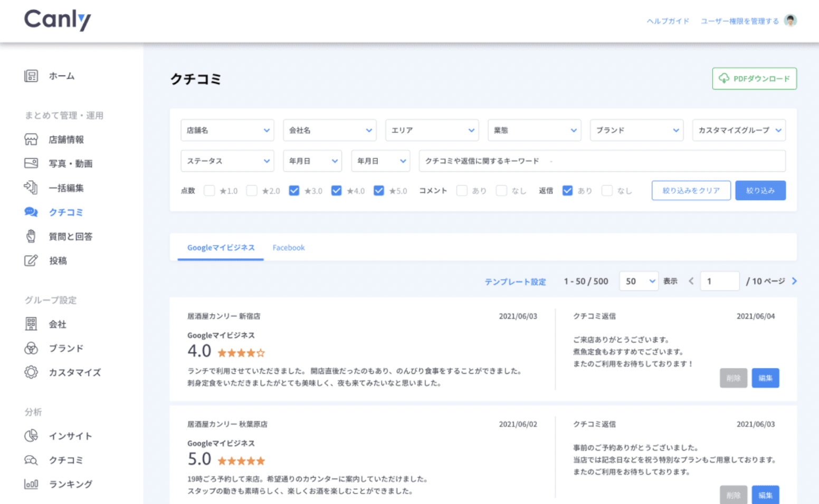Click the PDFダウンロード button

pos(754,79)
